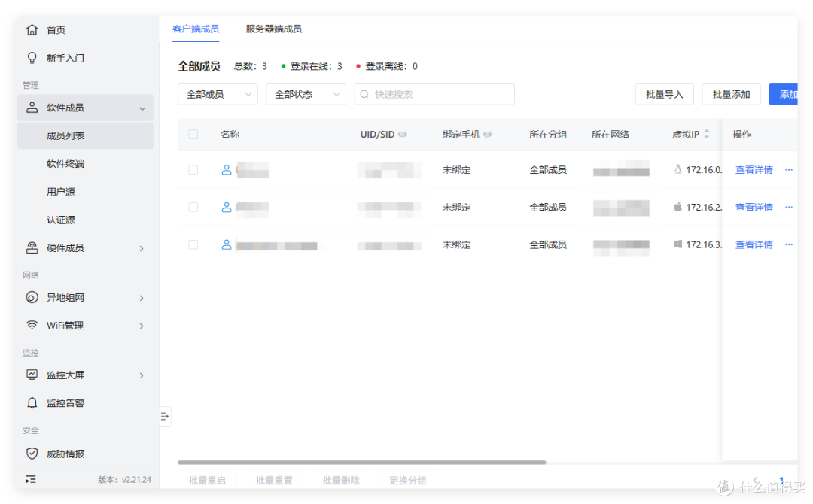Click the 监控告警 bell icon
The height and width of the screenshot is (504, 813).
[x=32, y=403]
